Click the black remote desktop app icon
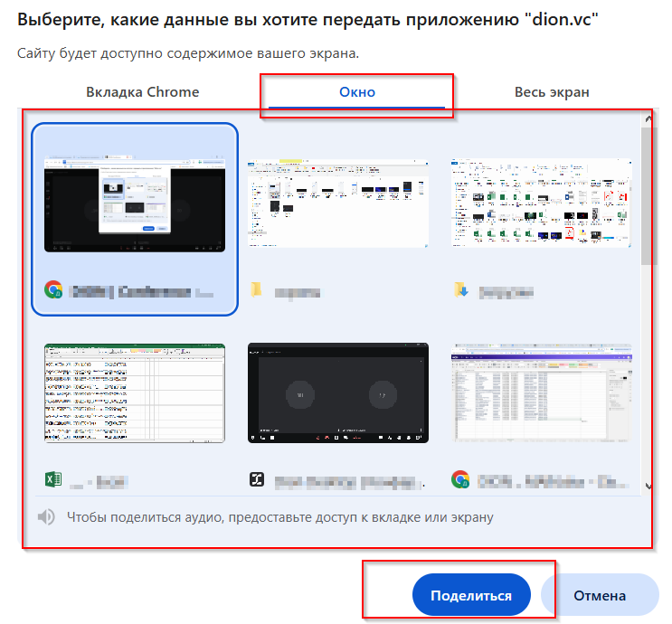Viewport: 672px width, 624px height. coord(257,480)
